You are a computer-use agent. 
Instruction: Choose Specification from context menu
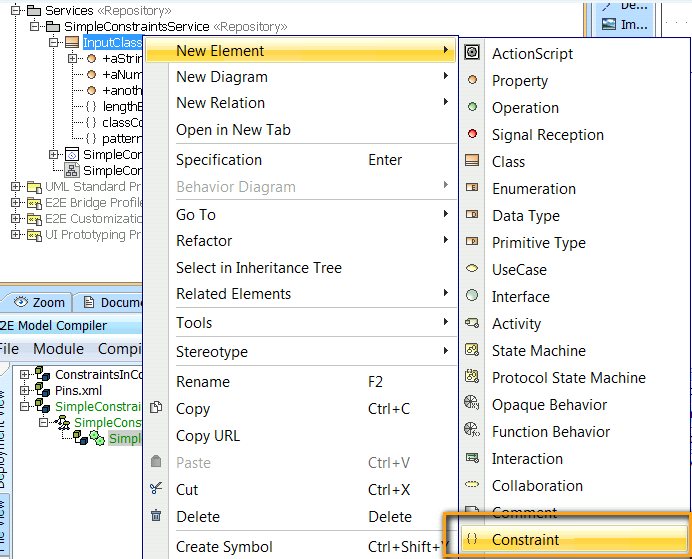tap(219, 160)
